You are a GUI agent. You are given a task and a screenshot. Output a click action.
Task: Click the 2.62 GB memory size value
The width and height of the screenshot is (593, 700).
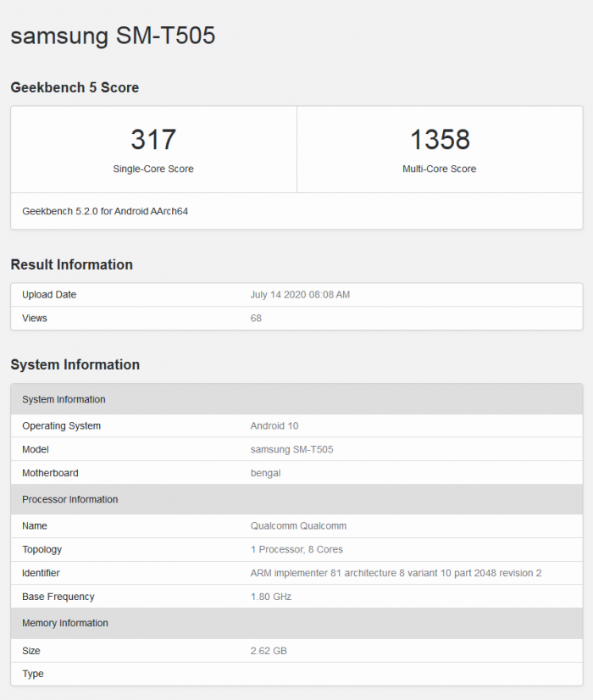click(268, 651)
